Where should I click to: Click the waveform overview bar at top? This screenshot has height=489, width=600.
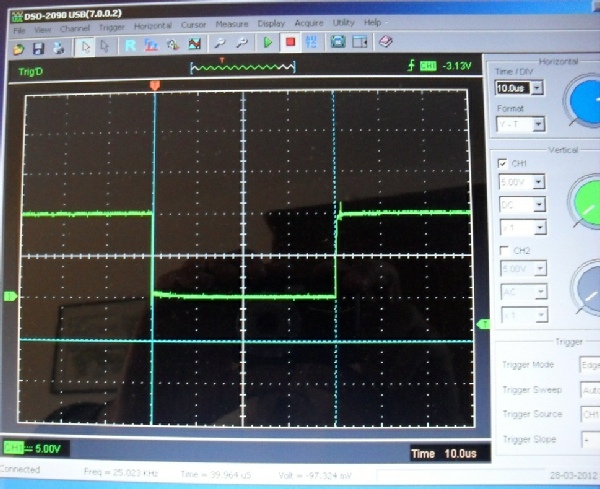[243, 67]
